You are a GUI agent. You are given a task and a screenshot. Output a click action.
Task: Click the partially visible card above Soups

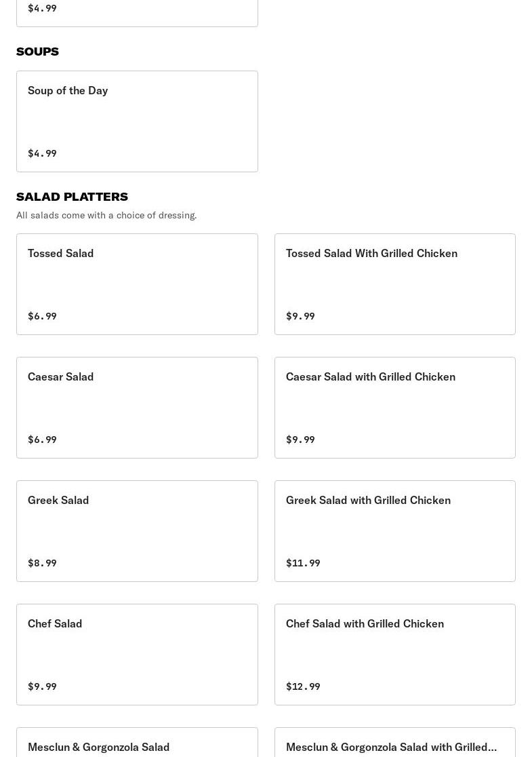tap(137, 12)
